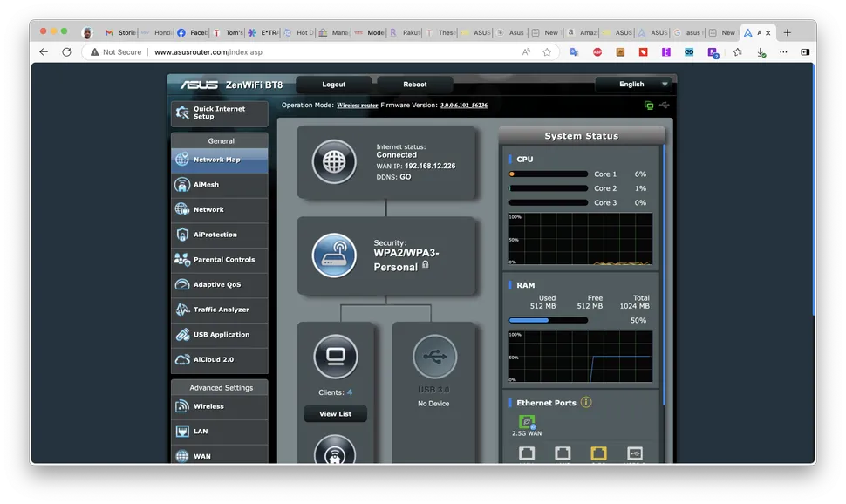Click the CPU usage graph
This screenshot has height=504, width=846.
(581, 239)
